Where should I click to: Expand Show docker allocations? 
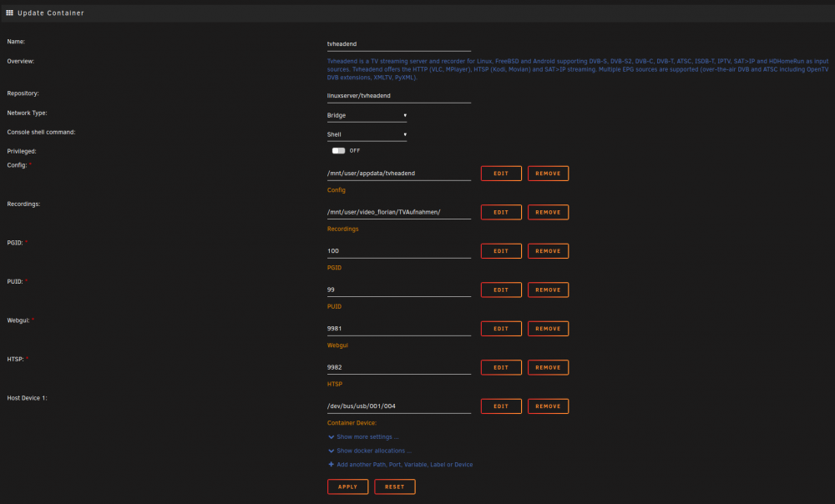(374, 451)
